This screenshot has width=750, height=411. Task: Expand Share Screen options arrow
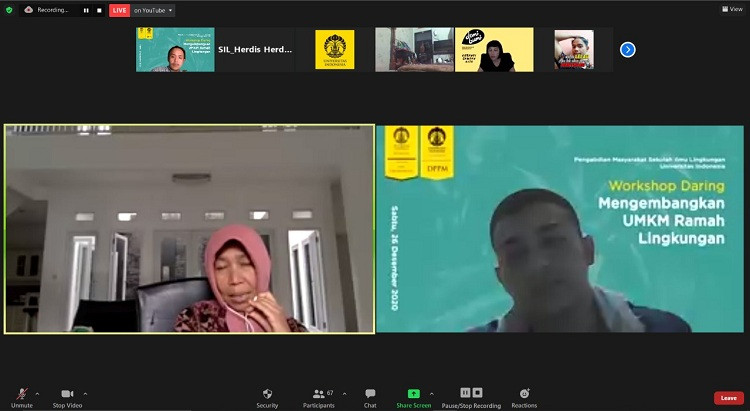pyautogui.click(x=432, y=393)
